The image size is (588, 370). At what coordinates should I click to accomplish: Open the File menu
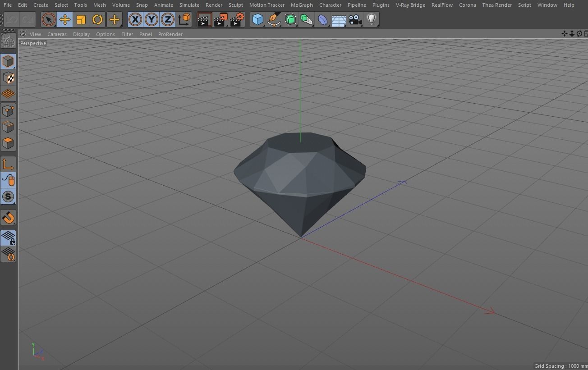click(8, 5)
